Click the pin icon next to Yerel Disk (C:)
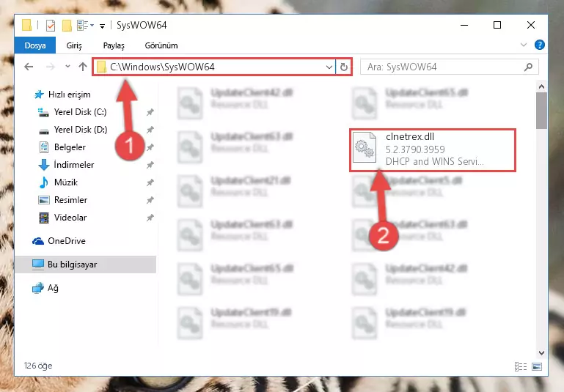The image size is (564, 392). (x=150, y=112)
